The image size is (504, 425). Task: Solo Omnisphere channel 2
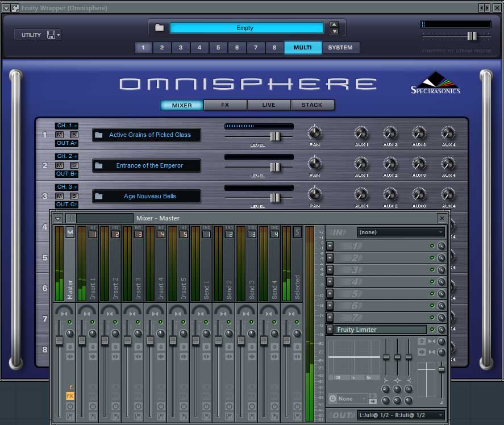pyautogui.click(x=74, y=165)
